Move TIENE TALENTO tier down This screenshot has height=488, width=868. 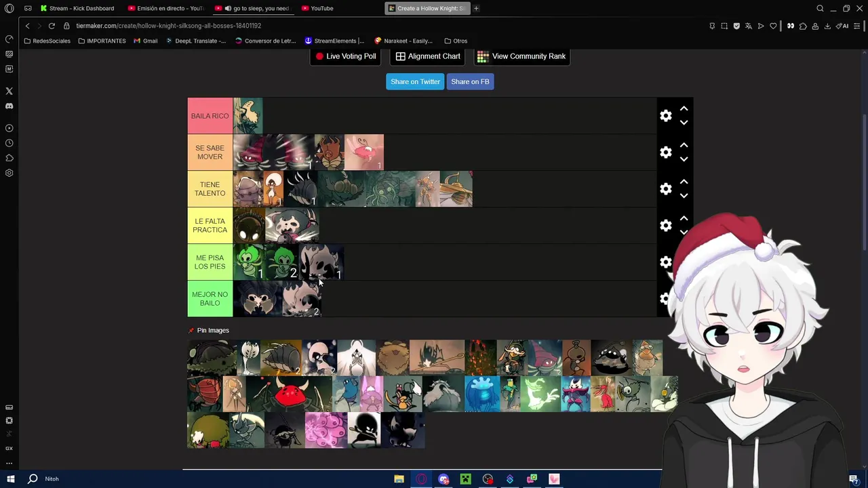click(684, 196)
